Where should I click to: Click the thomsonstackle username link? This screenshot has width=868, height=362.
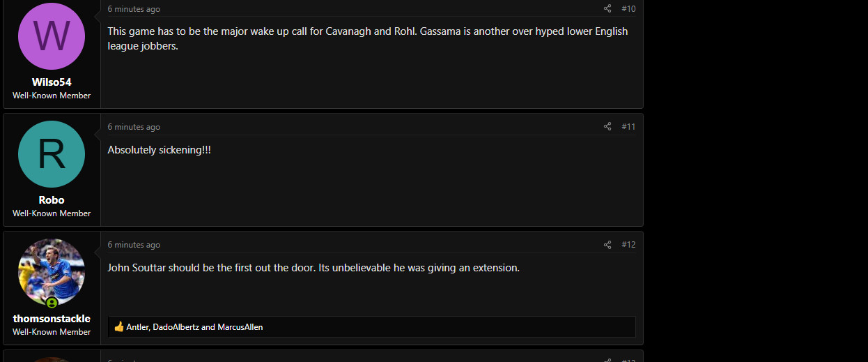point(52,318)
